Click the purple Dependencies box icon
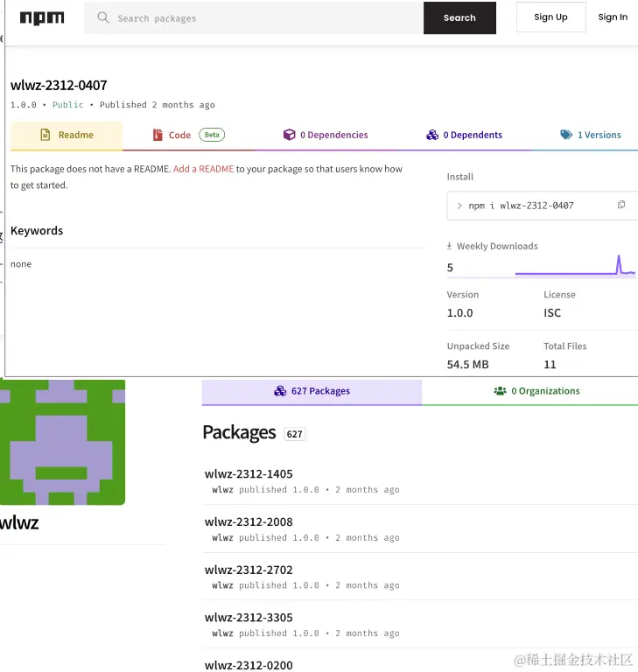The width and height of the screenshot is (638, 672). (x=290, y=135)
